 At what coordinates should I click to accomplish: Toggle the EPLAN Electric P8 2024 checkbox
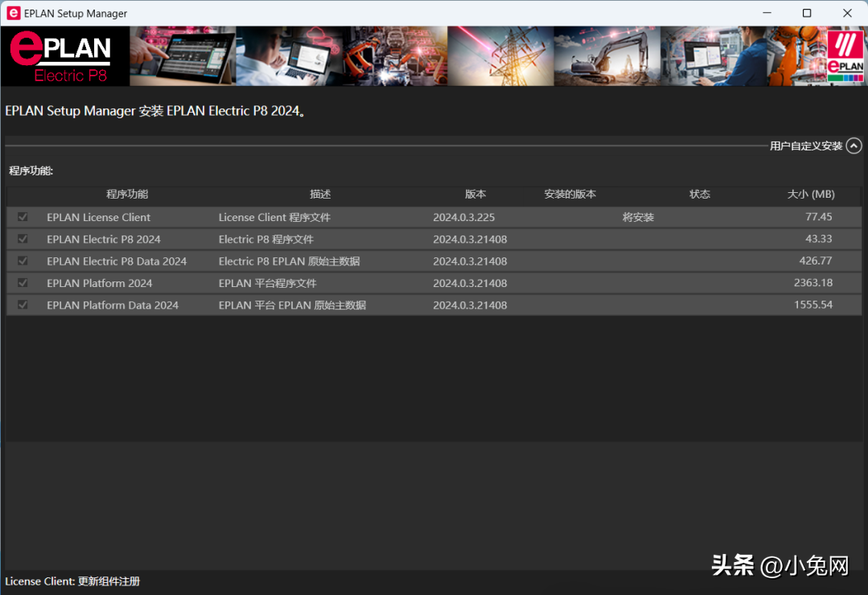23,239
